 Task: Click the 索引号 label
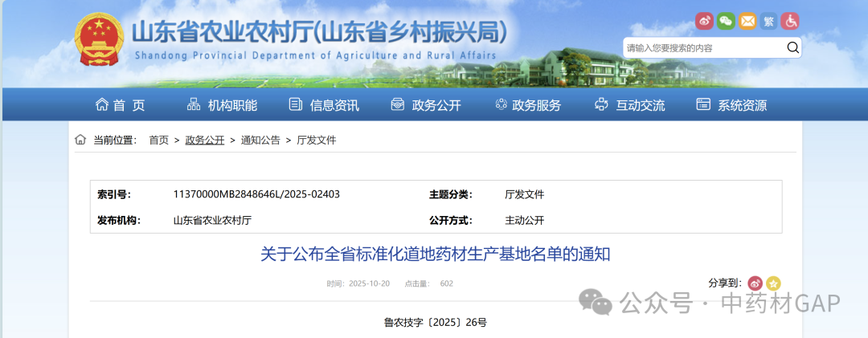[115, 194]
